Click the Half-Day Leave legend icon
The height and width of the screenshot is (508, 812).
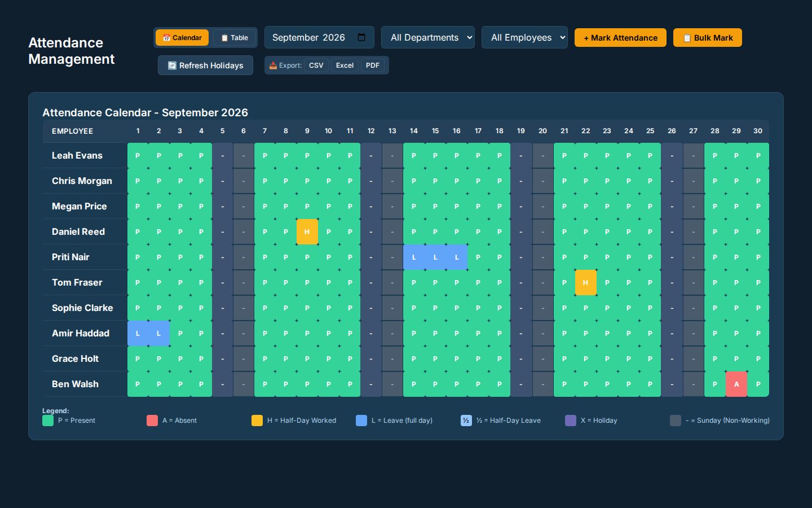coord(466,421)
